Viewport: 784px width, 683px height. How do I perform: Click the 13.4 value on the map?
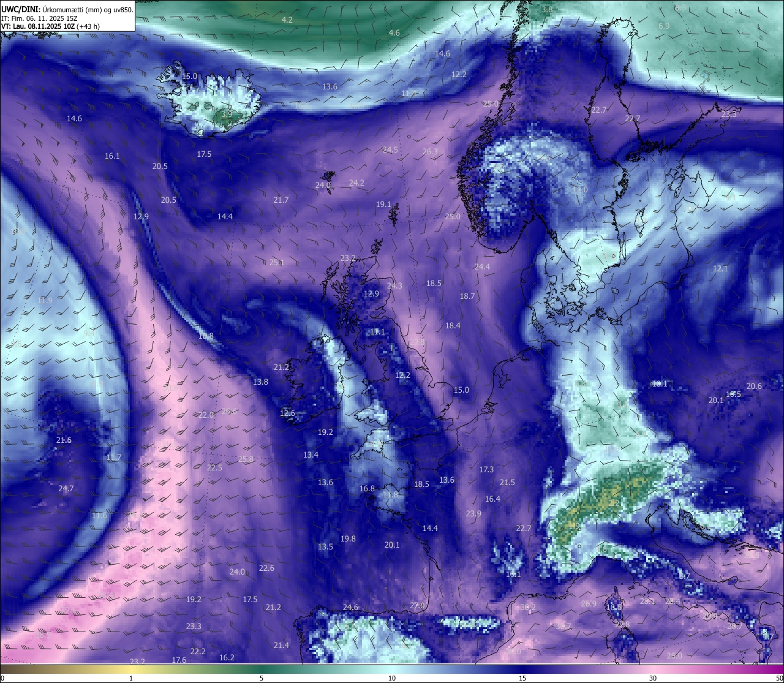coord(311,455)
